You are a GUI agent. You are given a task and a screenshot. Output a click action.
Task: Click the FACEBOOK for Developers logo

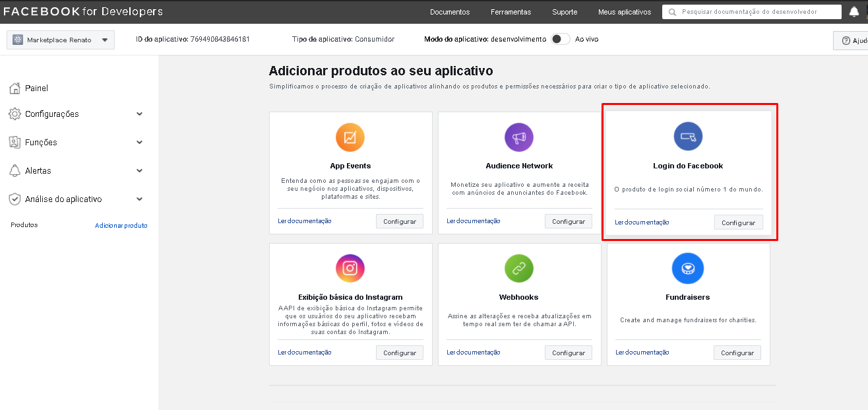click(83, 12)
